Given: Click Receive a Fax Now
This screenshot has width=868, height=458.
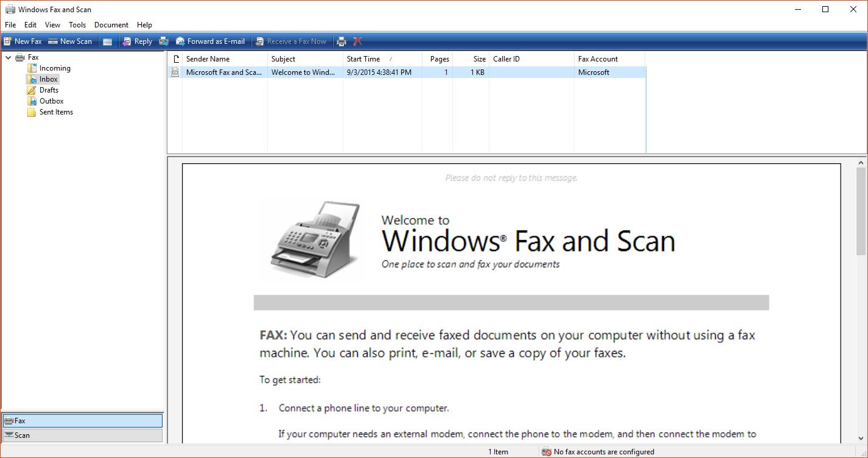Looking at the screenshot, I should (x=291, y=41).
